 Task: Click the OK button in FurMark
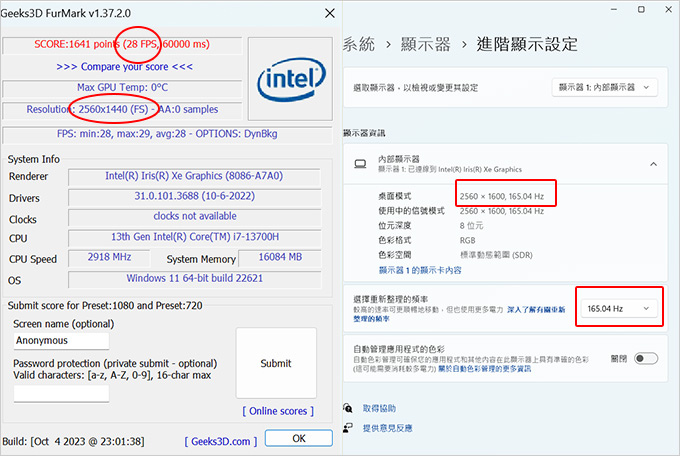[x=299, y=438]
